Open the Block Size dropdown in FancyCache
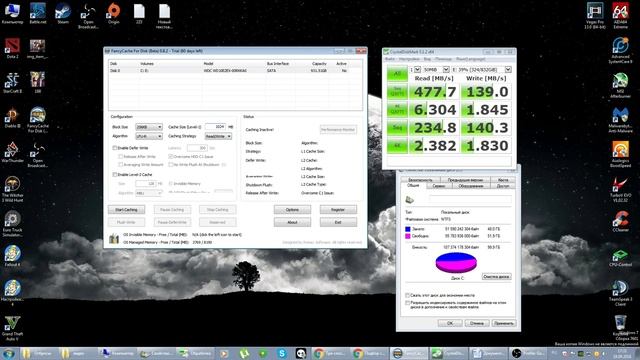This screenshot has width=640, height=360. point(149,127)
